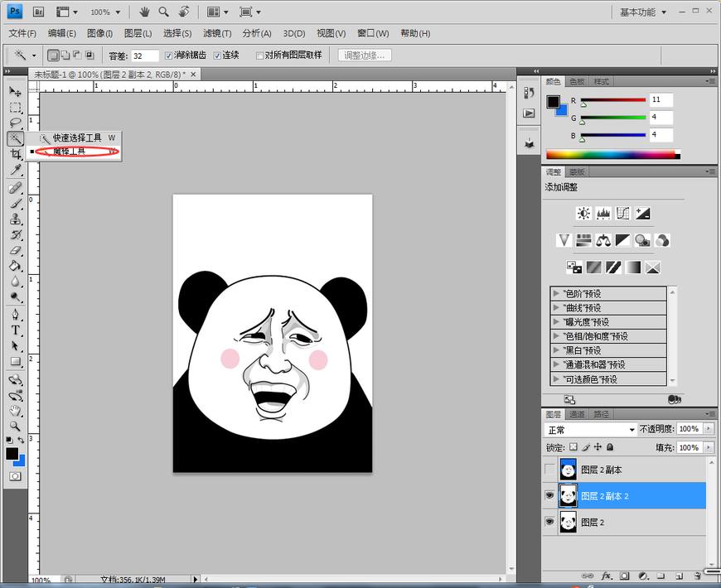The image size is (721, 588).
Task: Click the foreground color swatch
Action: click(12, 454)
